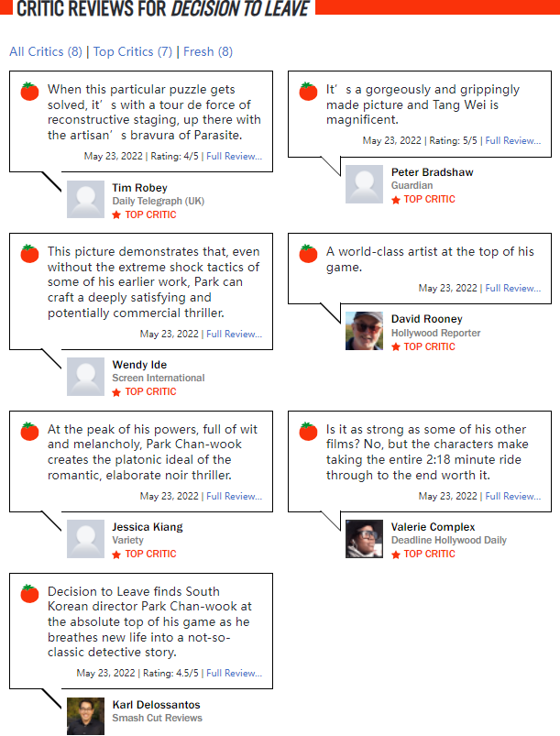Click the Top Critic star under Peter Bradshaw
This screenshot has height=736, width=560.
tap(396, 200)
